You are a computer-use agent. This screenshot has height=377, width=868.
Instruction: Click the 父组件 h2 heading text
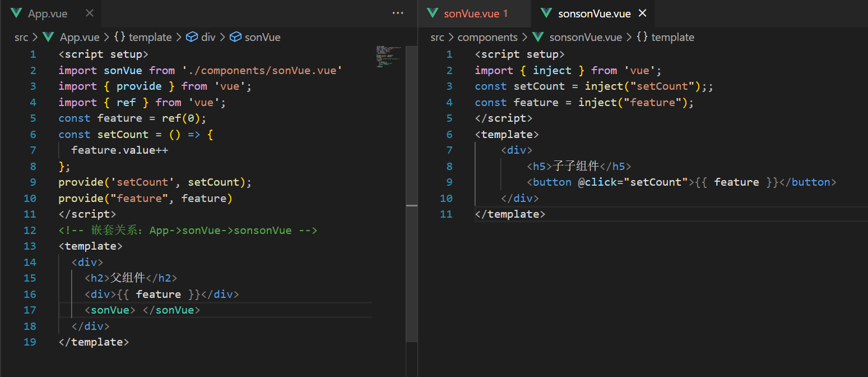(x=128, y=278)
